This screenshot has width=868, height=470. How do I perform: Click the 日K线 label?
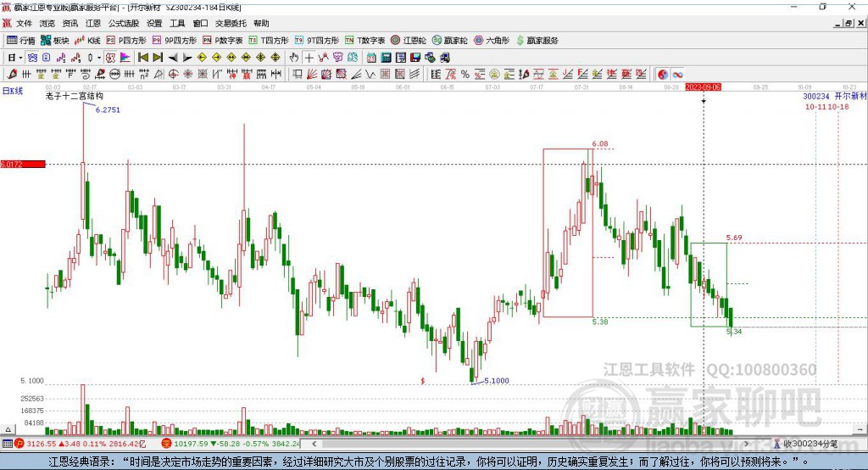click(13, 91)
